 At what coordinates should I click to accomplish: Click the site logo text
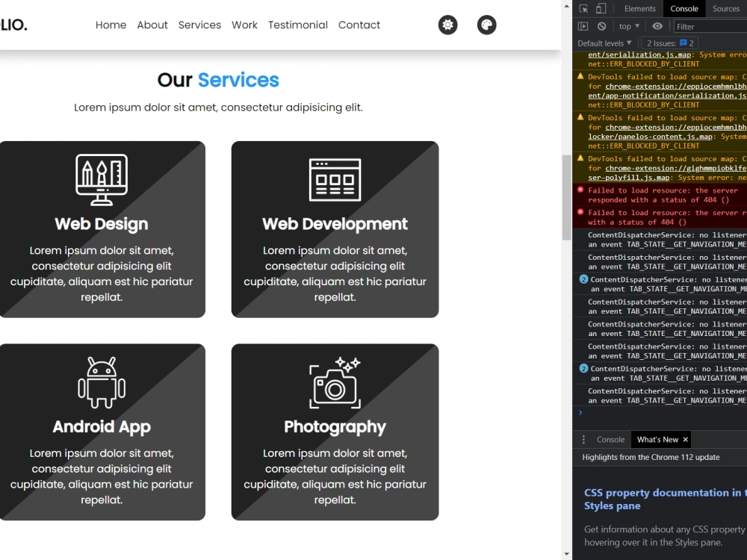tap(13, 25)
